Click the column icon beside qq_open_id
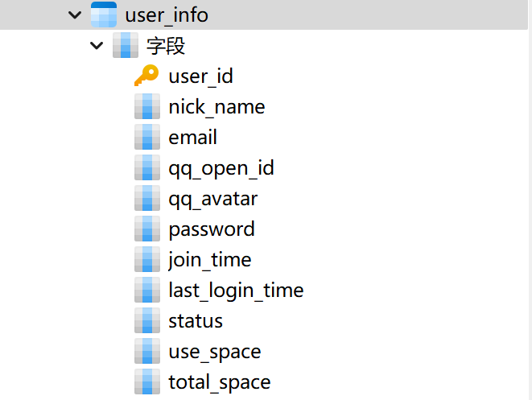The width and height of the screenshot is (532, 400). (x=147, y=167)
